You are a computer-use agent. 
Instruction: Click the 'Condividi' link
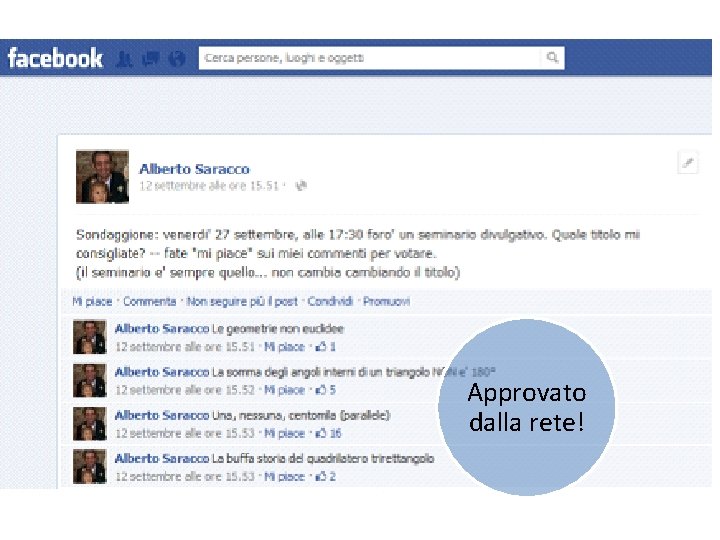click(x=330, y=302)
